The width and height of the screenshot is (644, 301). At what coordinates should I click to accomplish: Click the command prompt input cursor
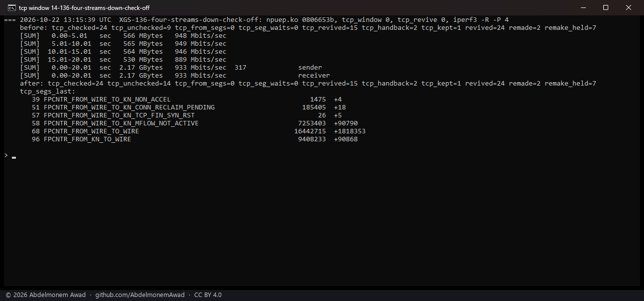click(14, 158)
